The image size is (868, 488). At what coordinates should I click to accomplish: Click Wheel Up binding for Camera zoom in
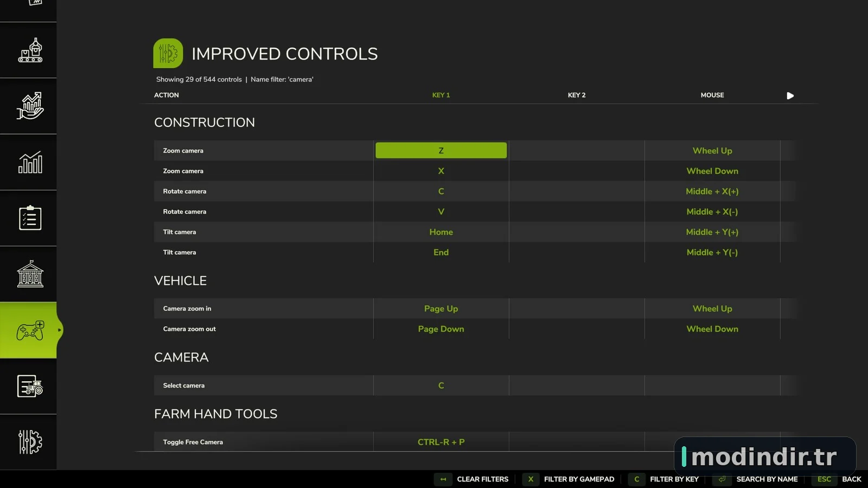point(712,309)
